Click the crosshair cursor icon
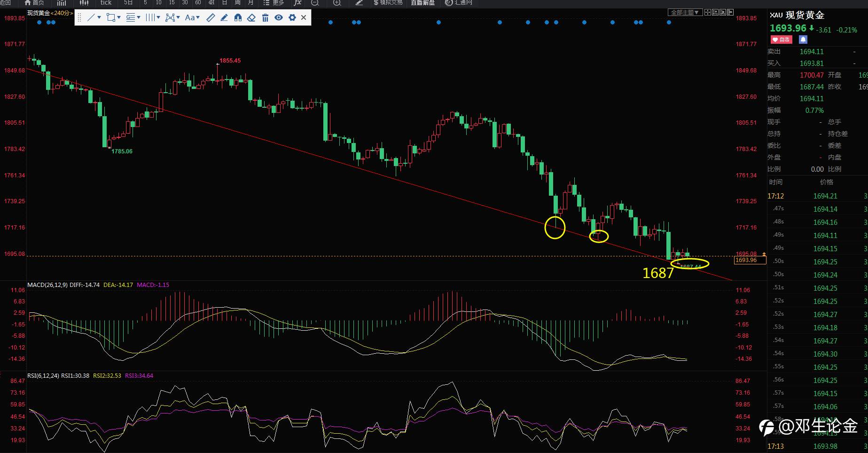868x453 pixels. coord(708,12)
